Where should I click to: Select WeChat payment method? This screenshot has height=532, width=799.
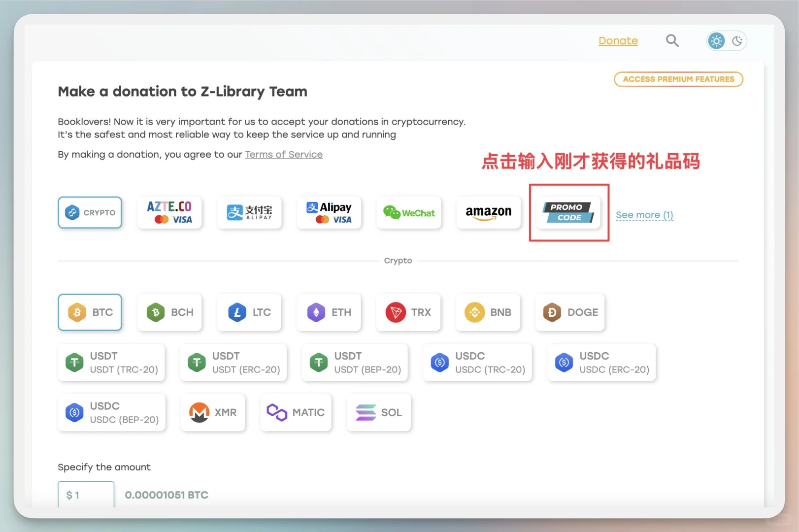coord(409,212)
